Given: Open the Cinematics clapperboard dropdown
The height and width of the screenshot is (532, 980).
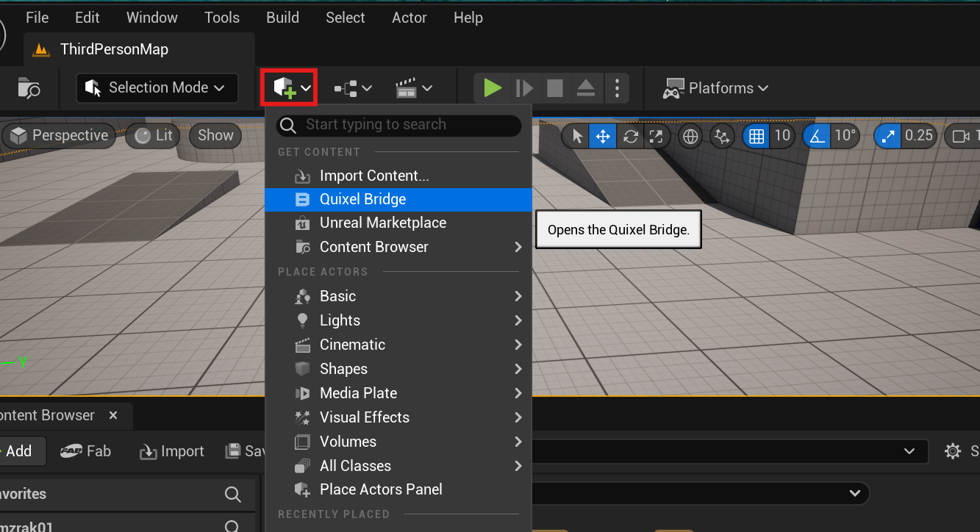Looking at the screenshot, I should pos(414,88).
